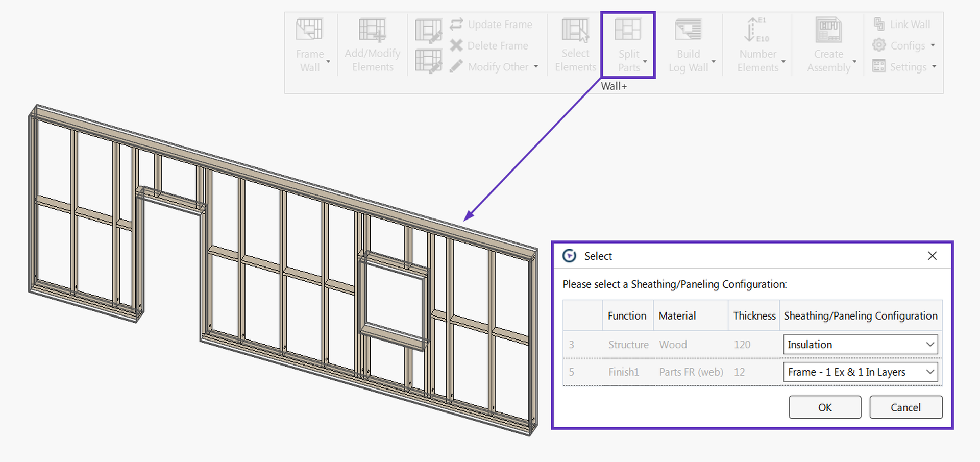Viewport: 980px width, 462px height.
Task: Open the Configs tool
Action: coord(903,45)
